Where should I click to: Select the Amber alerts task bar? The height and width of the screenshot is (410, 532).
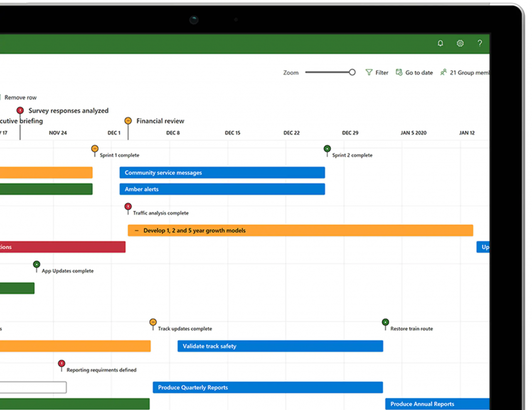tap(222, 189)
